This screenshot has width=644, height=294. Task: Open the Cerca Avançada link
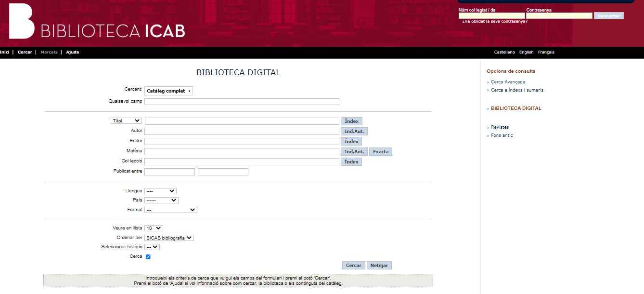pyautogui.click(x=508, y=82)
